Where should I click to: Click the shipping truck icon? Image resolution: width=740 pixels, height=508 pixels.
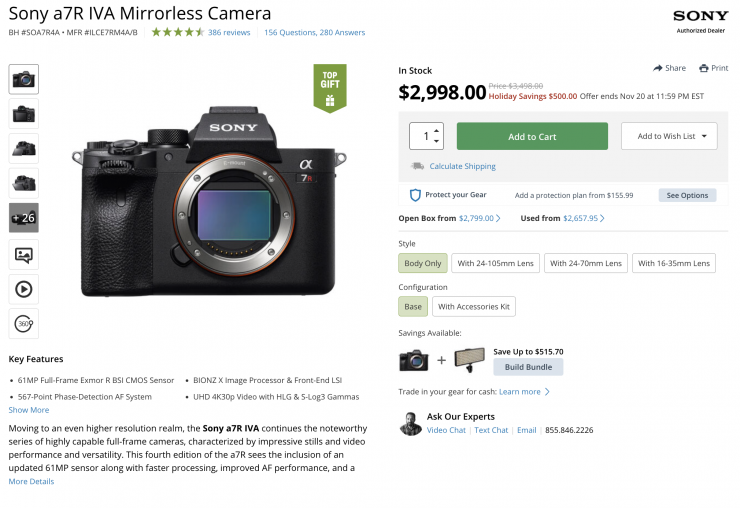[x=417, y=166]
